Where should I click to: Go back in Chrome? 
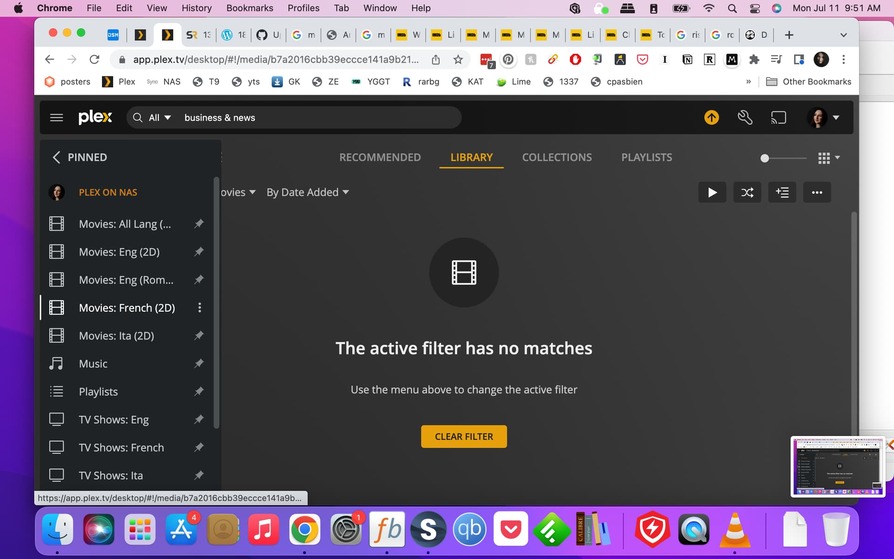click(x=50, y=59)
